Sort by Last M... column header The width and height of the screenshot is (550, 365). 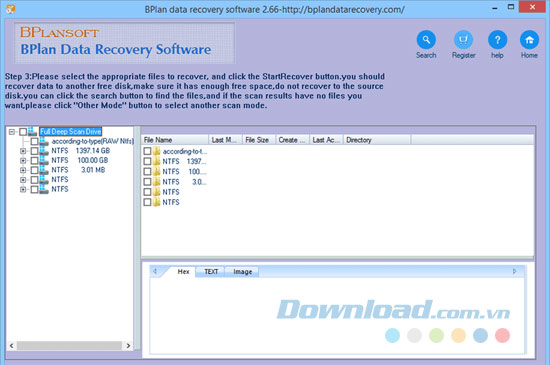226,140
